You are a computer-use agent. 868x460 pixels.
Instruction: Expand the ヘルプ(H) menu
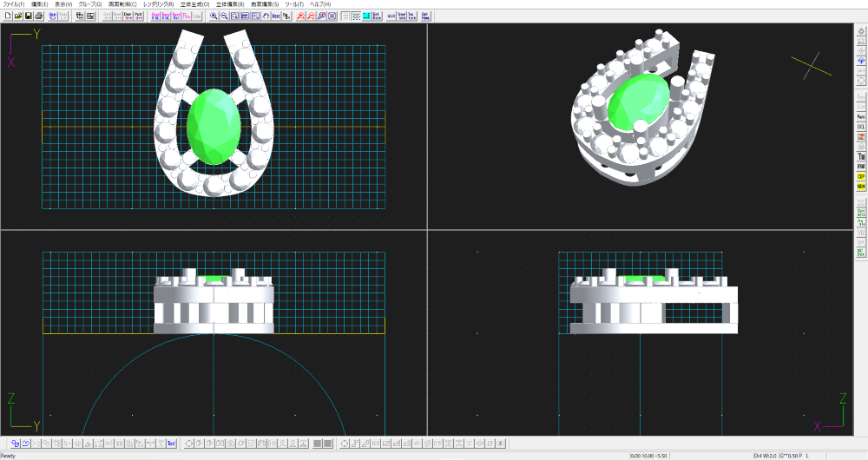pyautogui.click(x=312, y=4)
